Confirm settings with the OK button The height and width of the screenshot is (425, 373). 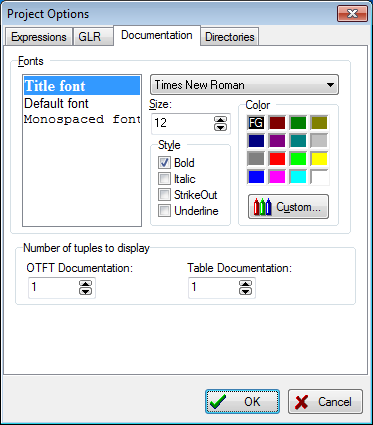pos(242,402)
